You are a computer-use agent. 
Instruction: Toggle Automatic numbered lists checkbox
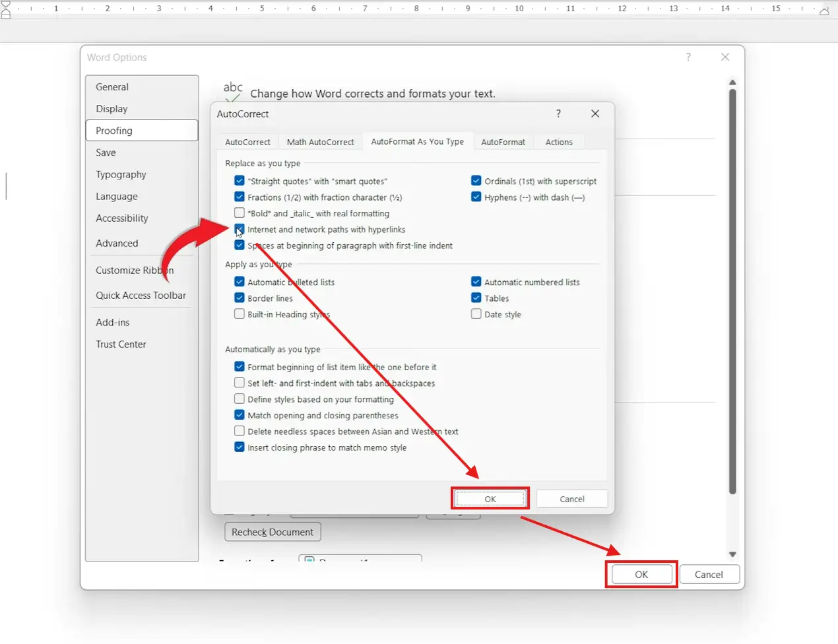476,281
